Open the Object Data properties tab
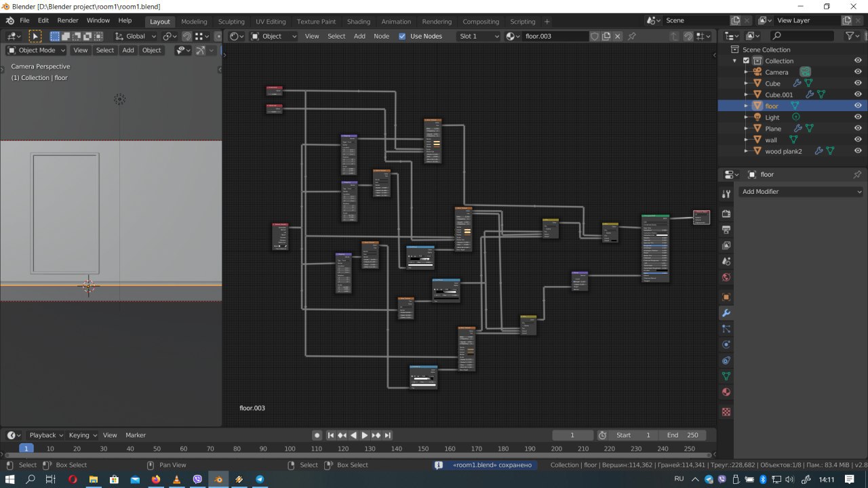The image size is (868, 488). pos(726,376)
